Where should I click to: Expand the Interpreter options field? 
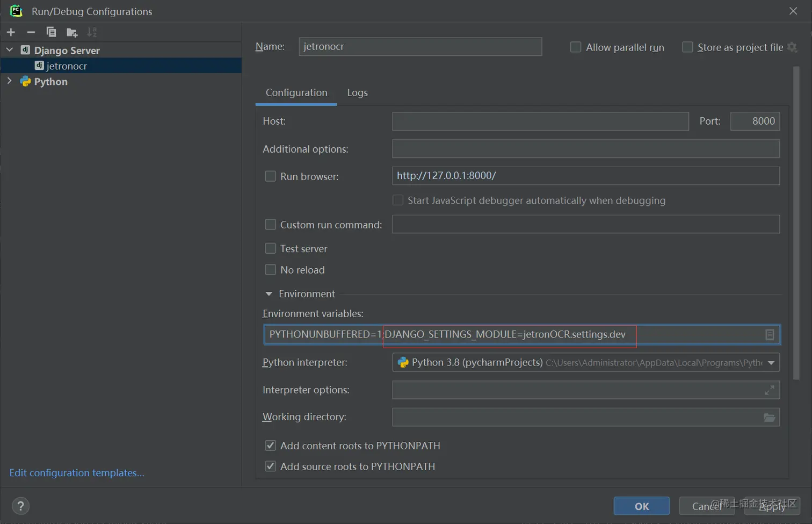pyautogui.click(x=770, y=390)
